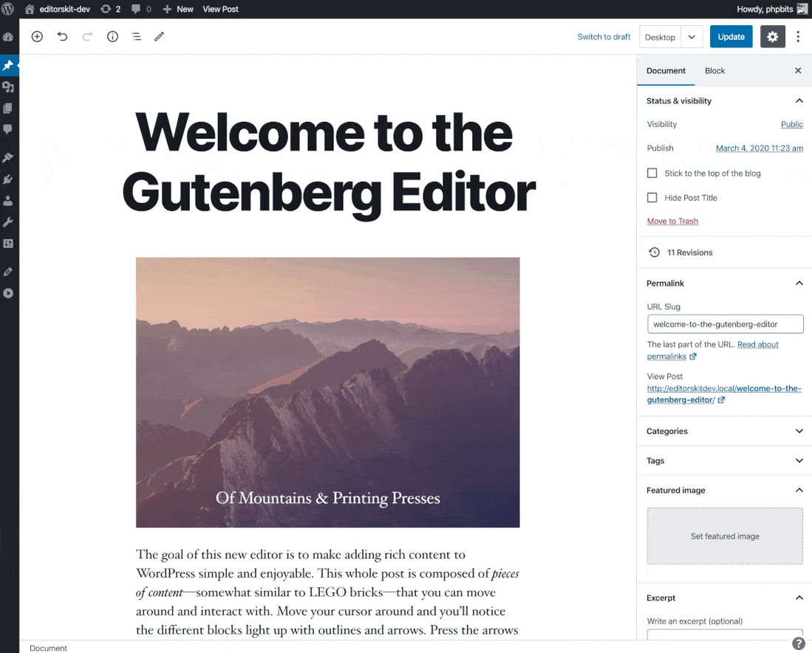The height and width of the screenshot is (653, 812).
Task: Open the help question mark icon
Action: (x=799, y=643)
